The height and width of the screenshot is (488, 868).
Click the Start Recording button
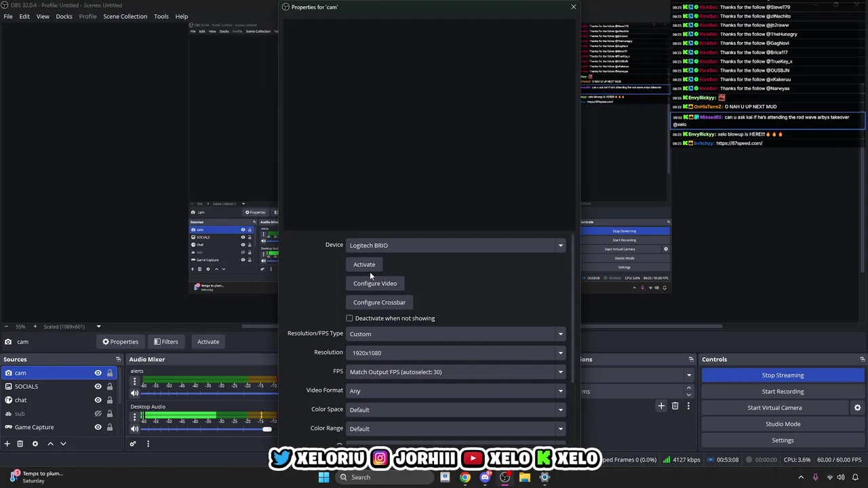pos(783,391)
